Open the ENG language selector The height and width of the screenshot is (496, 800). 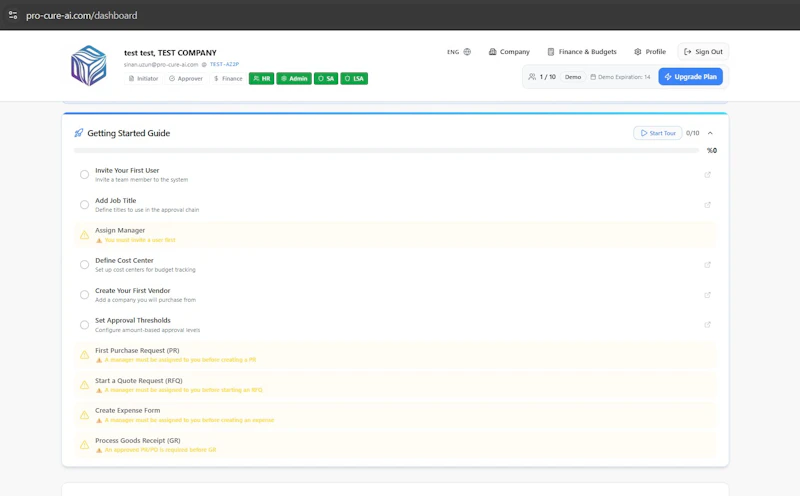(x=459, y=52)
